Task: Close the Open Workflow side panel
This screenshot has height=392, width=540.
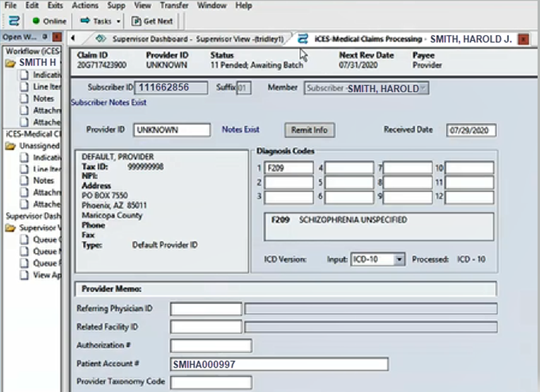Action: pos(57,38)
